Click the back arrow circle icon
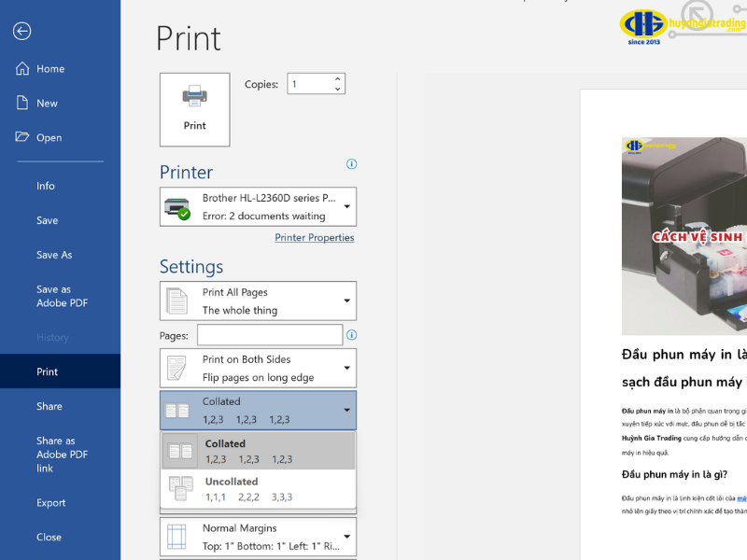Viewport: 747px width, 560px height. click(22, 31)
